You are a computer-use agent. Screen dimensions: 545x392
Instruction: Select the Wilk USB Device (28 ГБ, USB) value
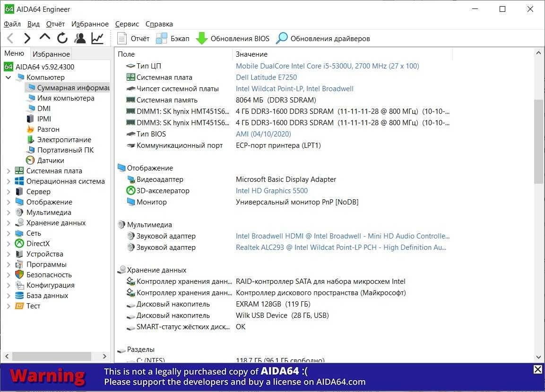[282, 315]
